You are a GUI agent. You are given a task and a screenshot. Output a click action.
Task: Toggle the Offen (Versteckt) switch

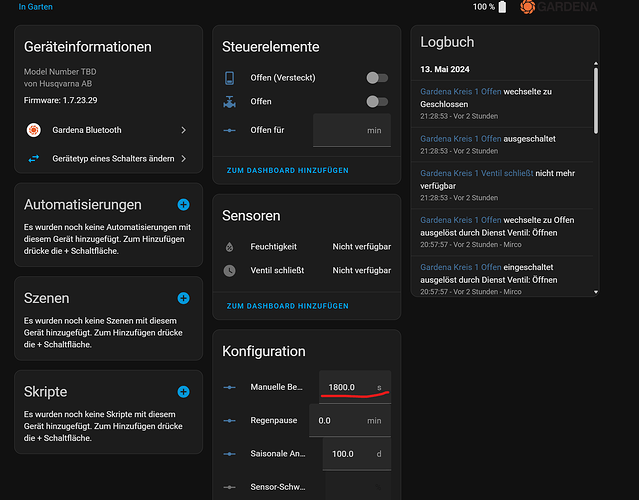376,77
